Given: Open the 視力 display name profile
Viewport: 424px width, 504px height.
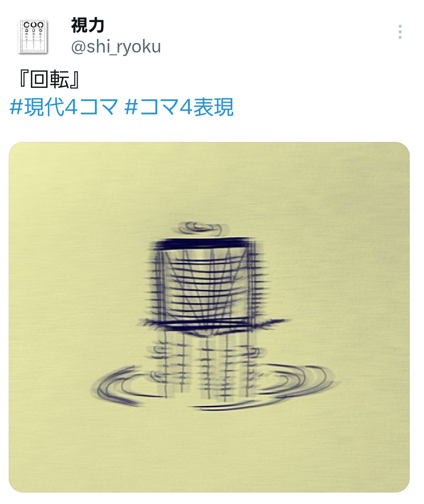Looking at the screenshot, I should [x=88, y=25].
